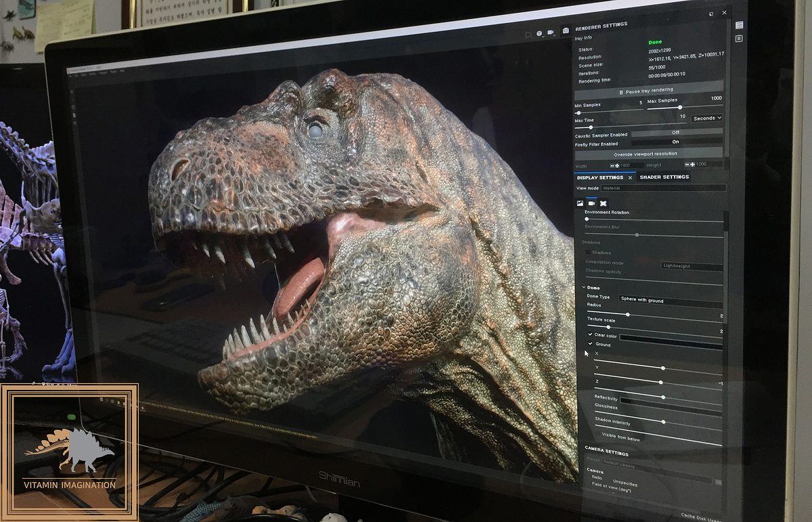Uncheck the Clear color checkbox
The height and width of the screenshot is (522, 812).
coord(590,334)
